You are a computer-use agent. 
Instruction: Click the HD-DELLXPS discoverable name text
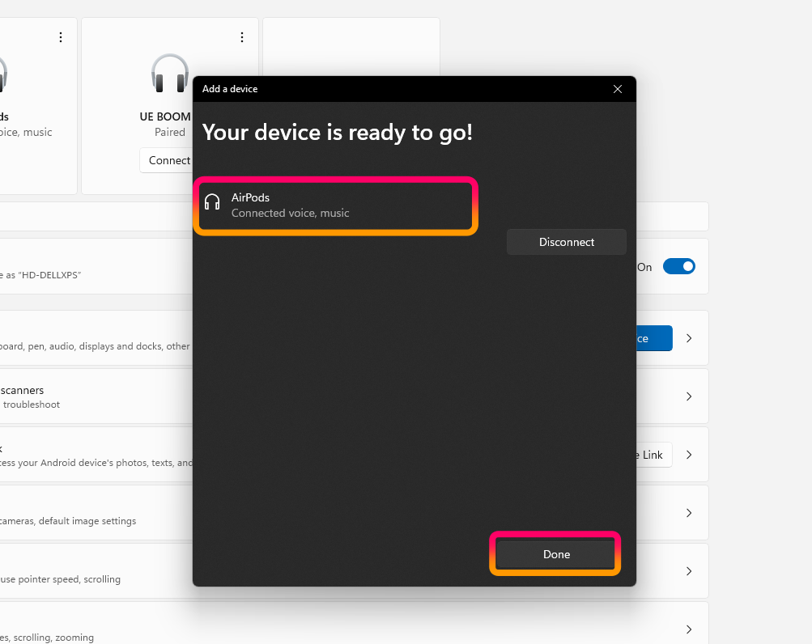(41, 275)
